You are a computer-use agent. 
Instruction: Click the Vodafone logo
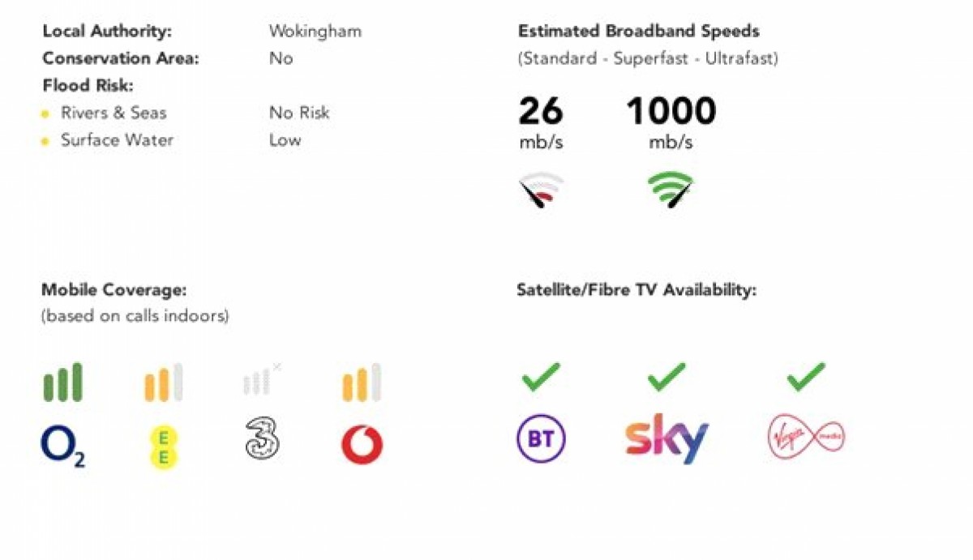tap(362, 445)
